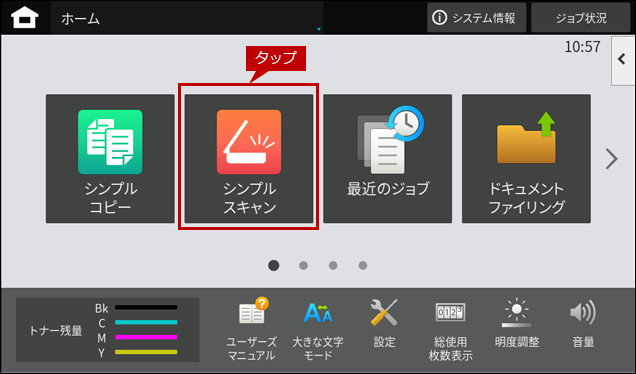636x374 pixels.
Task: Go to next home page arrow
Action: tap(612, 159)
